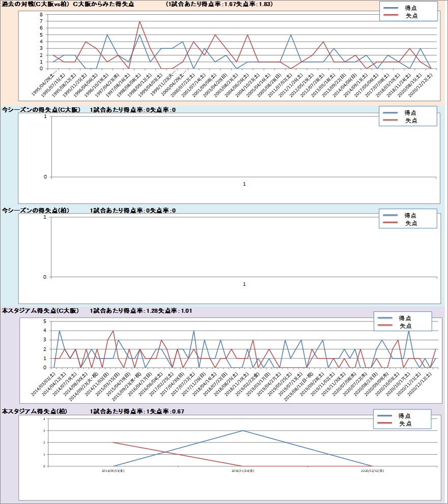Image resolution: width=448 pixels, height=504 pixels.
Task: Click the y-axis value 5 in C大阪 stadium chart
Action: pyautogui.click(x=44, y=321)
